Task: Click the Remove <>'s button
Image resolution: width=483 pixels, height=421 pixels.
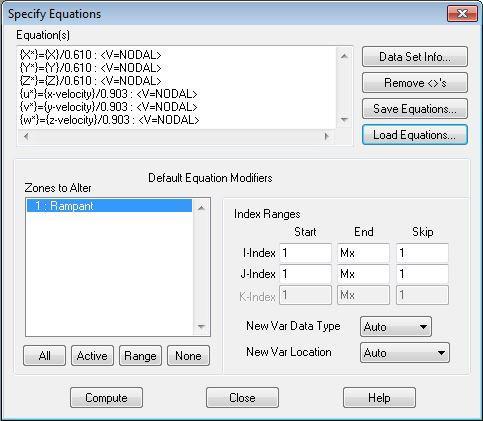Action: (415, 83)
